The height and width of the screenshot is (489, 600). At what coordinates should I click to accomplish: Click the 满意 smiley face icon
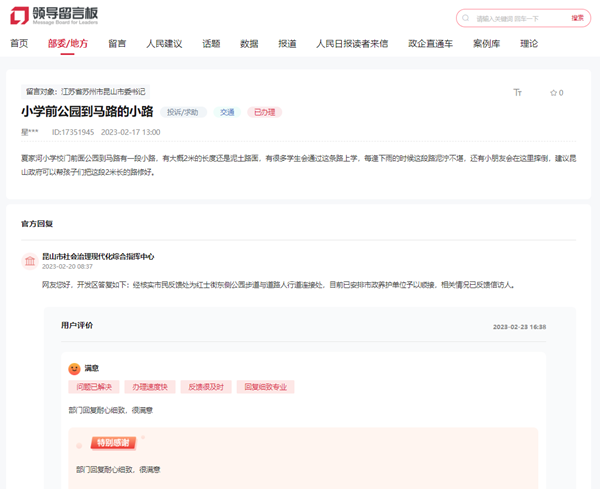(74, 368)
